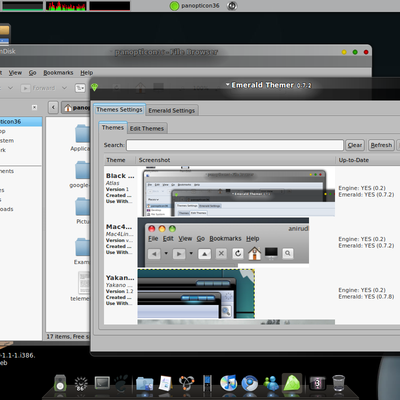Open the number 3 dock applet
This screenshot has height=400, width=400.
317,383
